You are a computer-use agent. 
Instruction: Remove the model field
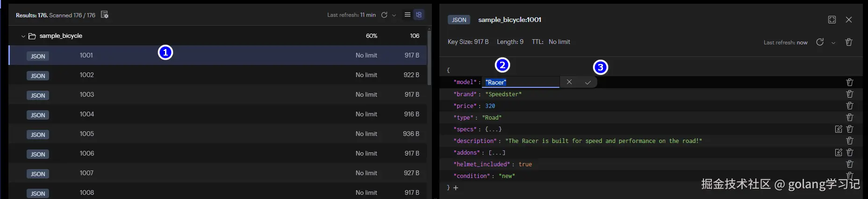(x=850, y=82)
